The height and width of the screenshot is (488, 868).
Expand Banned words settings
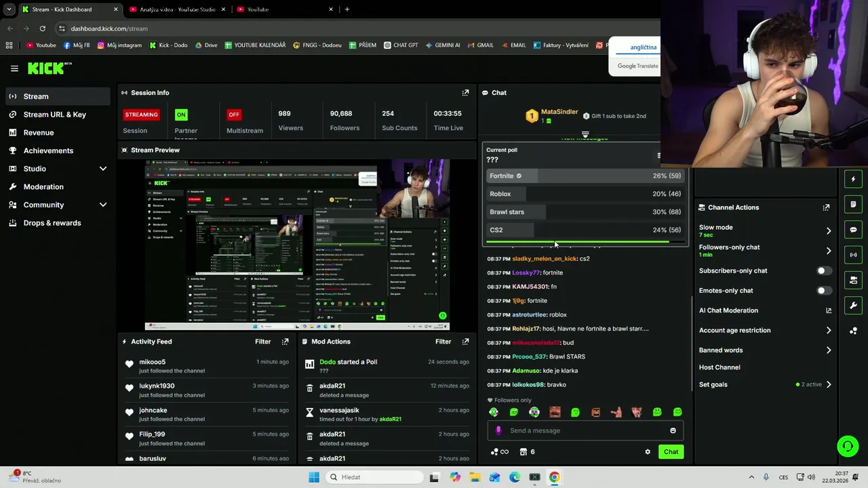(x=828, y=350)
